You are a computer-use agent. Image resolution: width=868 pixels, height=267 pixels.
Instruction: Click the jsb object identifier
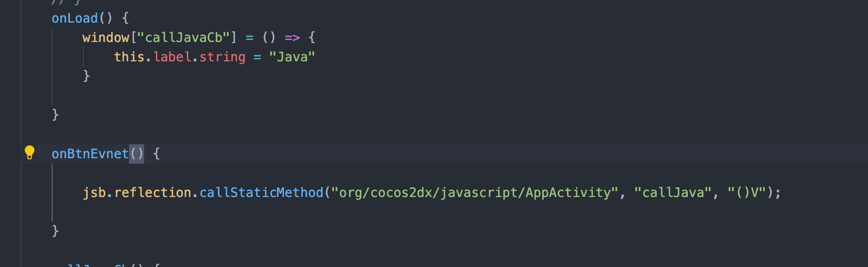point(94,193)
